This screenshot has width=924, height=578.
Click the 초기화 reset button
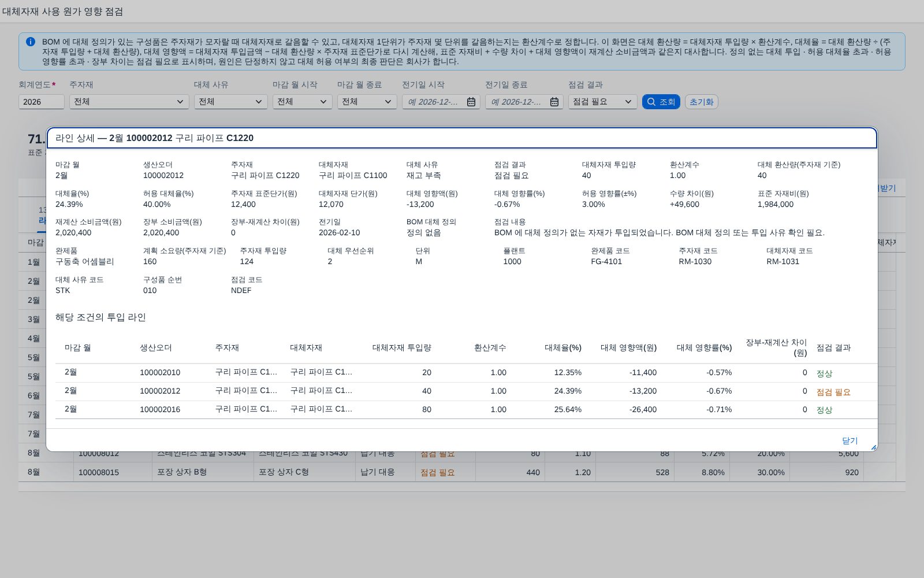(701, 102)
